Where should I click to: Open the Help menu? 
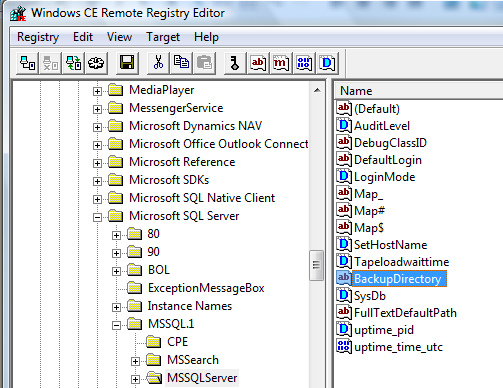click(x=206, y=37)
